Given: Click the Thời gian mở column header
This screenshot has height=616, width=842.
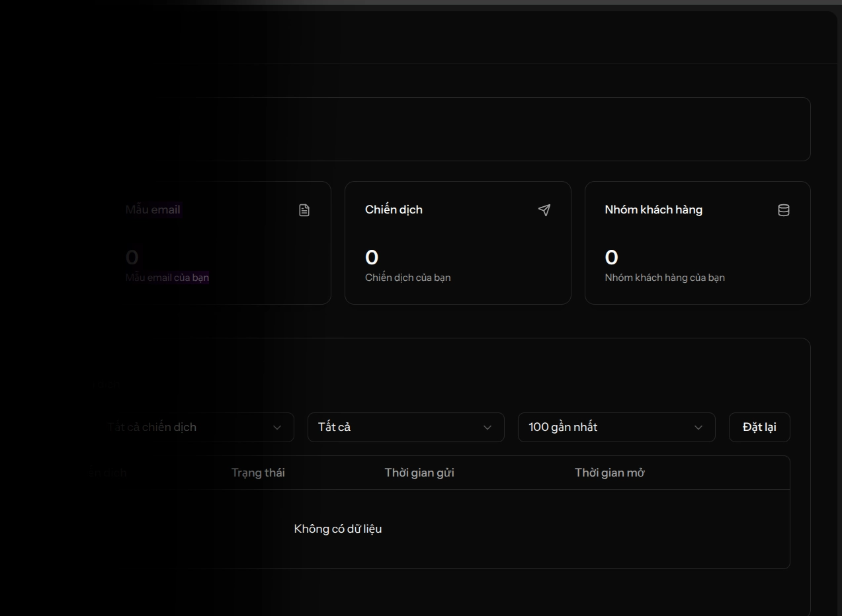Looking at the screenshot, I should point(609,473).
